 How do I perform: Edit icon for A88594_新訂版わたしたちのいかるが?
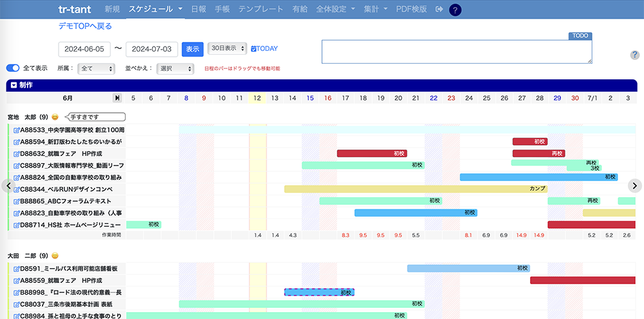(17, 142)
